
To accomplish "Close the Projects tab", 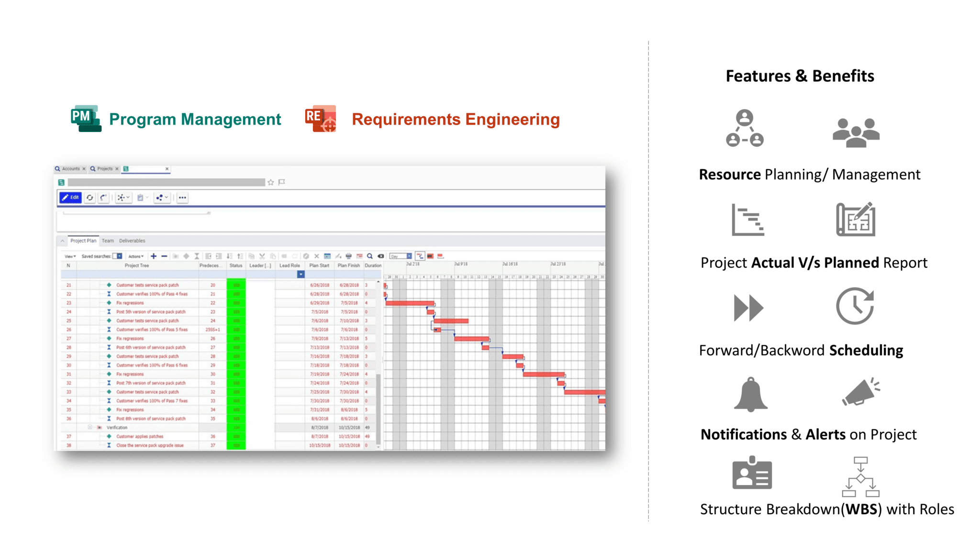I will [x=117, y=169].
